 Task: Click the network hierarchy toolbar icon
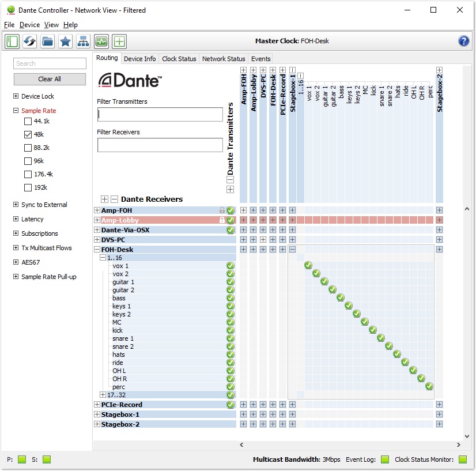pos(84,41)
